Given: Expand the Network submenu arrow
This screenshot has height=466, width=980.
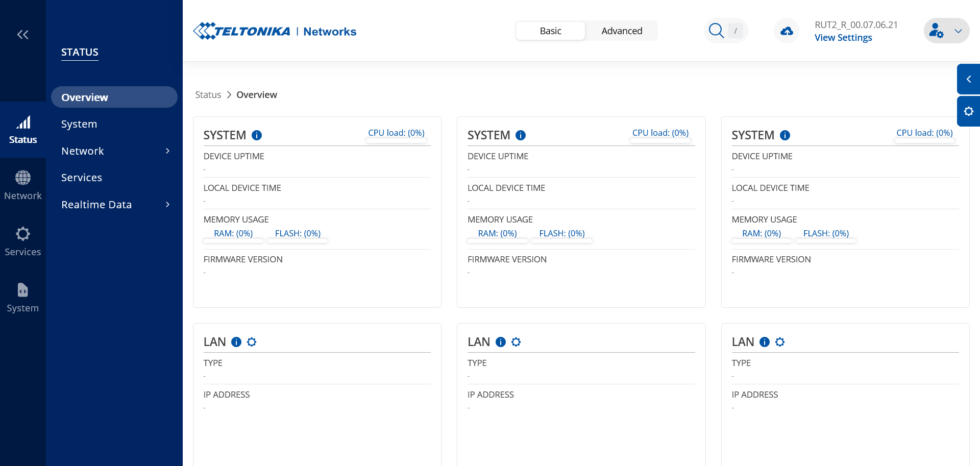Looking at the screenshot, I should coord(167,151).
